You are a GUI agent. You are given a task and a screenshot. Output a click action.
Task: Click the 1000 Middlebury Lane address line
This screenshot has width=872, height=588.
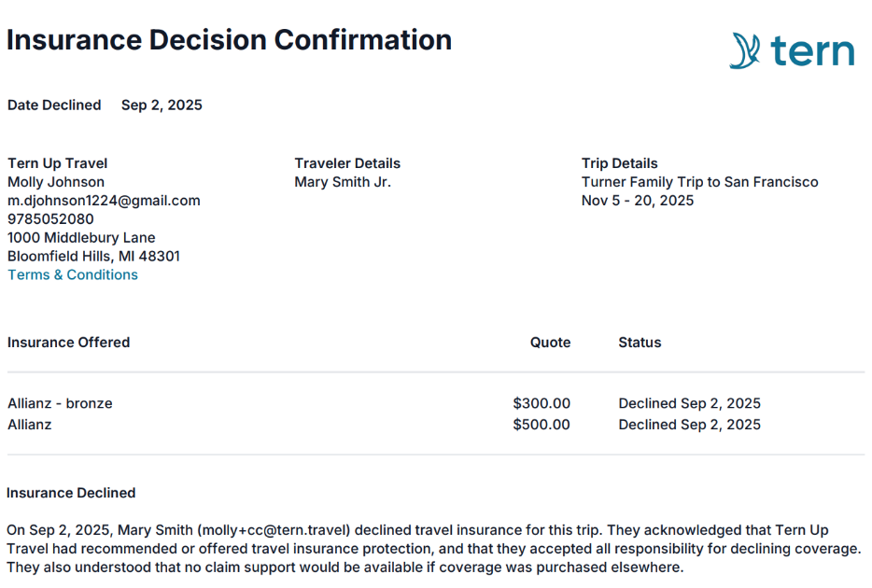81,238
